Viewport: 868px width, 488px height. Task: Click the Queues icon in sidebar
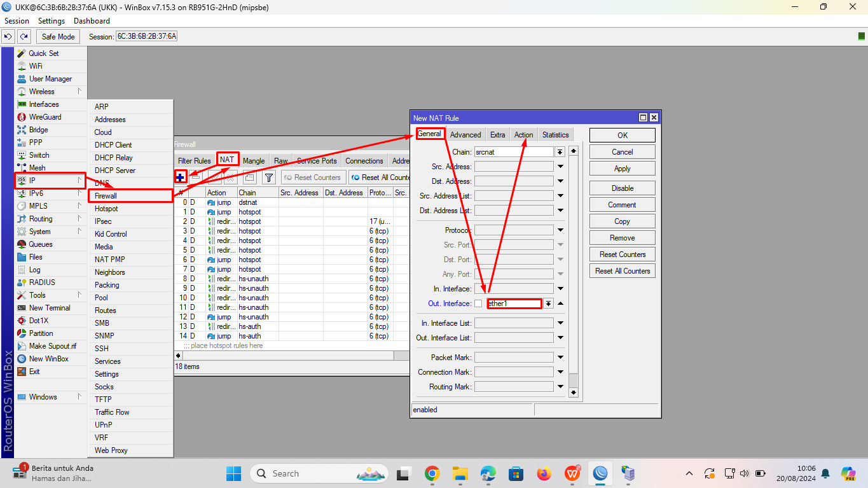[22, 244]
